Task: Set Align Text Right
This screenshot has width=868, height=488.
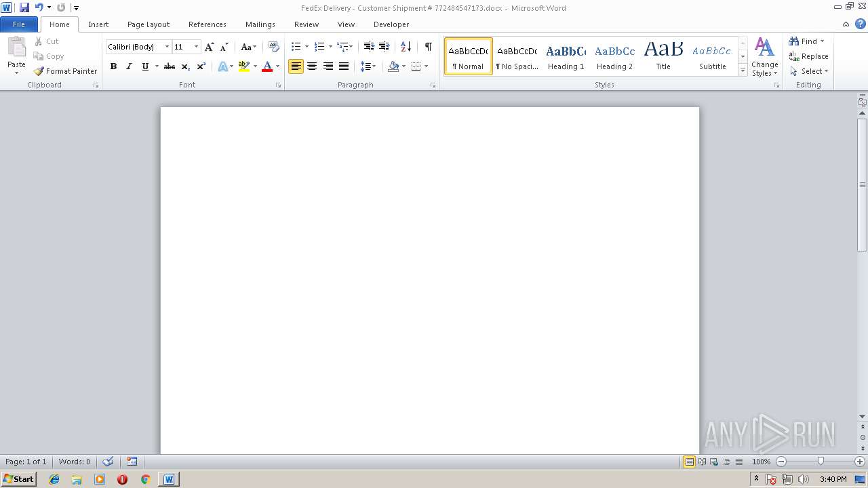Action: tap(328, 66)
